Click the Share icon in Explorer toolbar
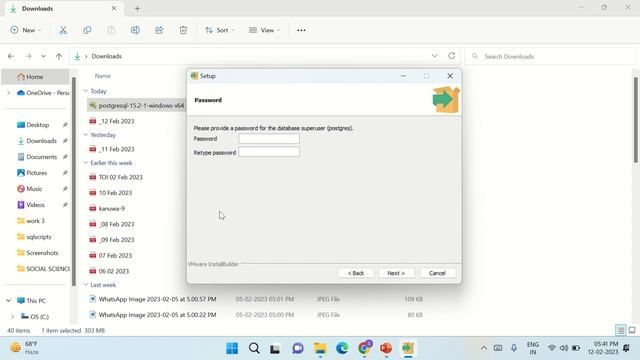This screenshot has width=640, height=360. [159, 30]
